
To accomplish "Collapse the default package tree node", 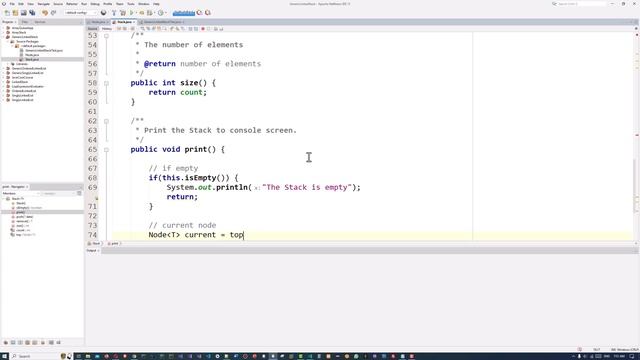I will pyautogui.click(x=13, y=46).
